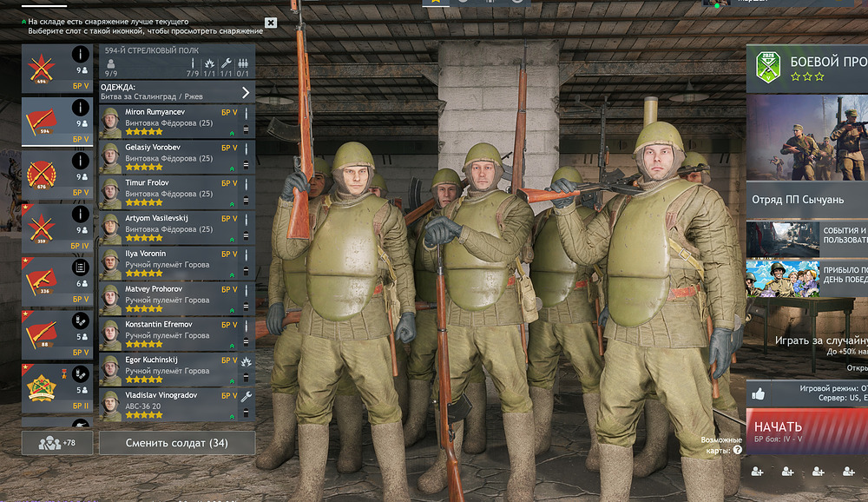Open the Прибыло пополнение День Победы tile
Screen dimensions: 868x502
point(807,279)
